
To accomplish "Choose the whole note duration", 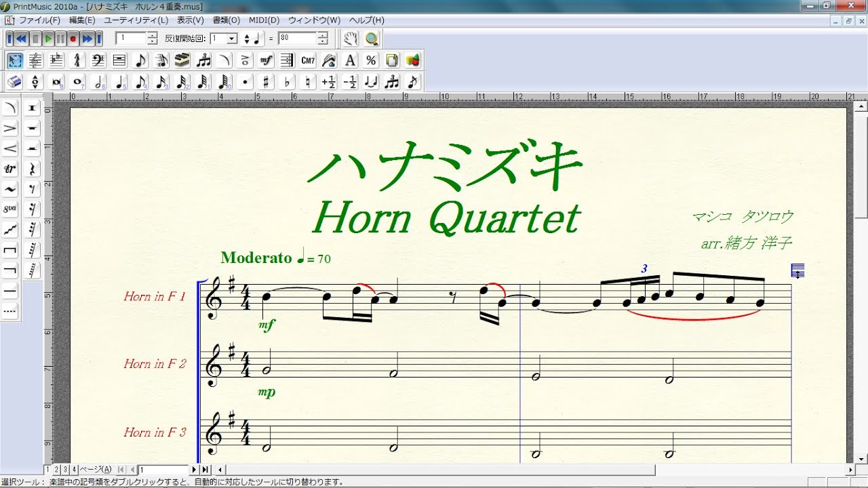I will click(77, 82).
